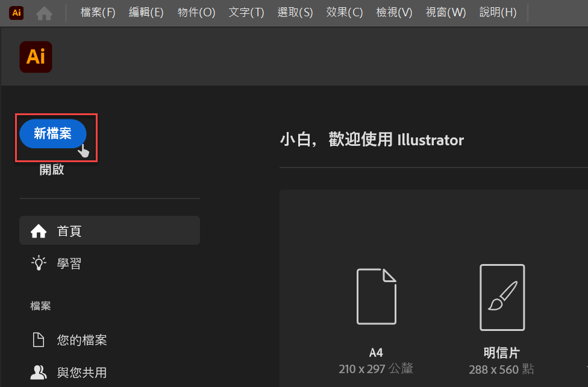Click the 288 x 560 點 size text
The image size is (588, 387).
(501, 370)
